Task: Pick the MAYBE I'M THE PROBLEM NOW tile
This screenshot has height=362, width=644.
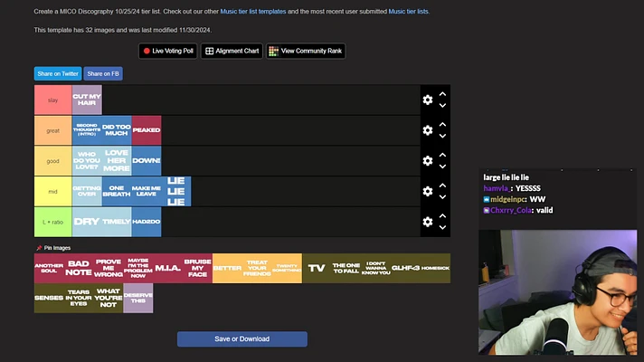Action: pos(138,268)
